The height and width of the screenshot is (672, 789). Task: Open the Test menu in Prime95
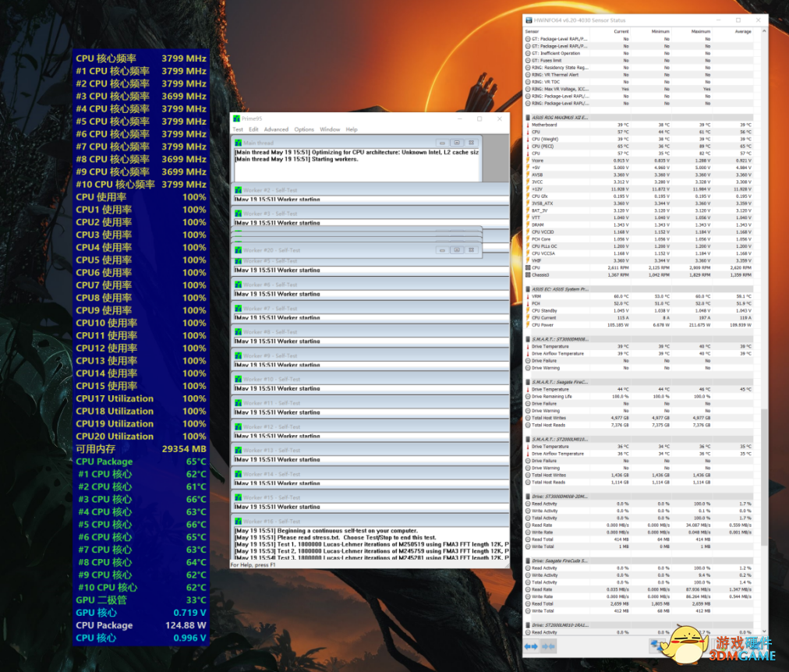click(238, 129)
